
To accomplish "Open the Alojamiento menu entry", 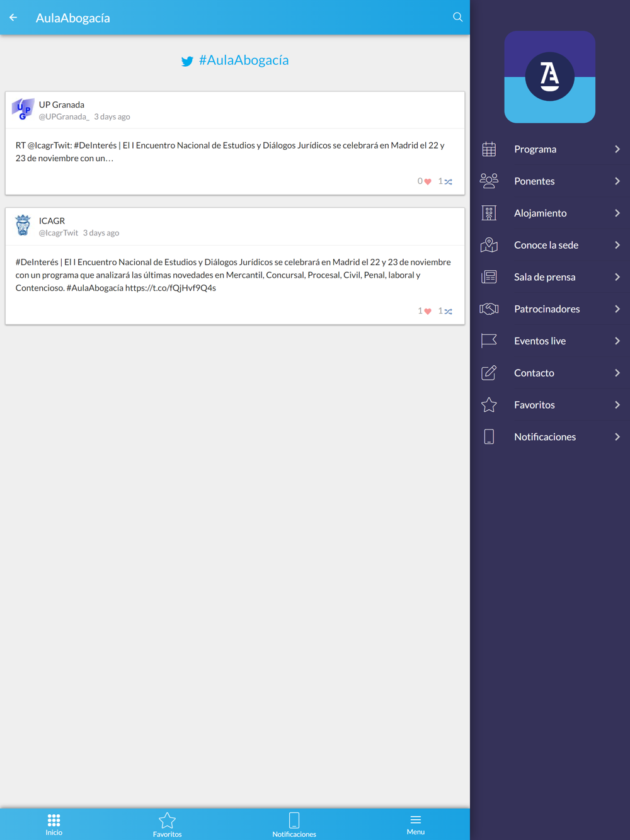I will [550, 213].
